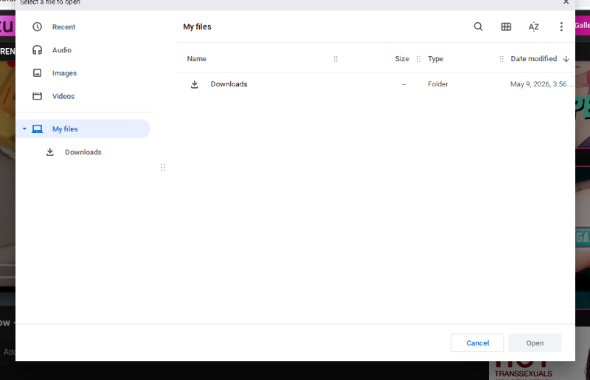The image size is (590, 380).
Task: Sort by Size column header
Action: point(402,59)
